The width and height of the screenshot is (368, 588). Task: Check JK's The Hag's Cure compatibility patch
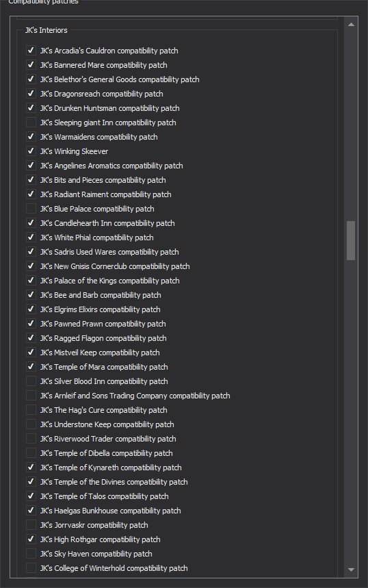[31, 410]
